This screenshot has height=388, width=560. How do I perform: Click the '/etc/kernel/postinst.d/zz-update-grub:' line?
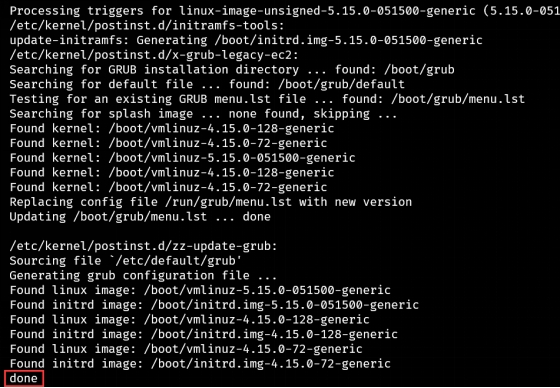(143, 246)
